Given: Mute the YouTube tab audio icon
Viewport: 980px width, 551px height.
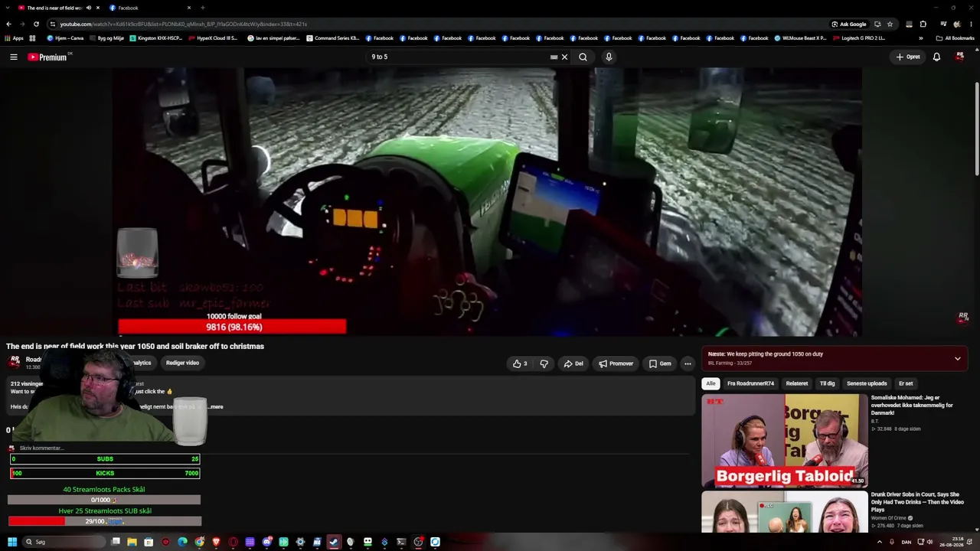Looking at the screenshot, I should click(89, 8).
